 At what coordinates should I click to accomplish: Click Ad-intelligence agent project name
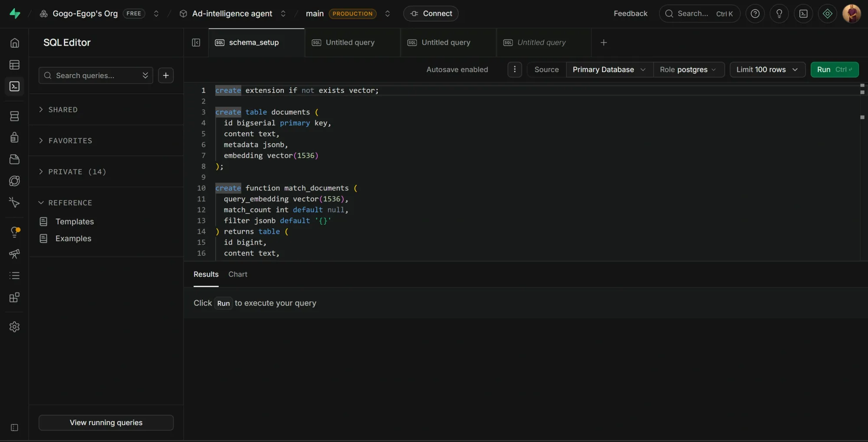click(x=232, y=13)
